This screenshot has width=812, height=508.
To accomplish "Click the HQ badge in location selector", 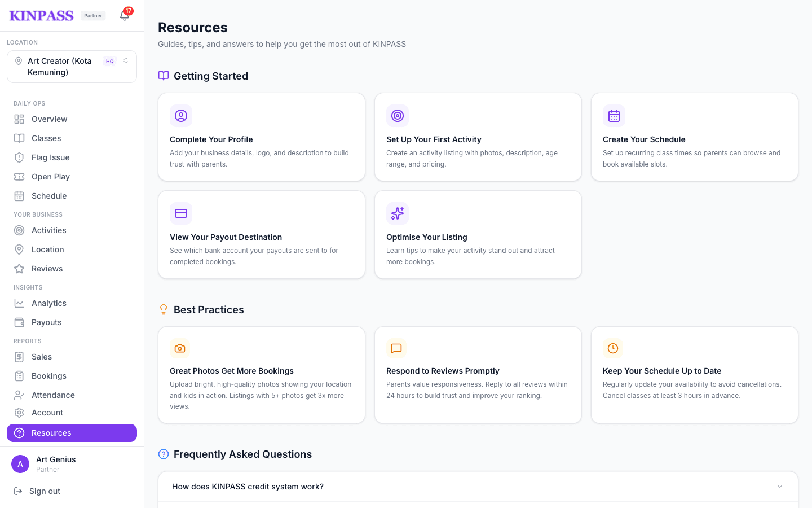I will (x=110, y=61).
